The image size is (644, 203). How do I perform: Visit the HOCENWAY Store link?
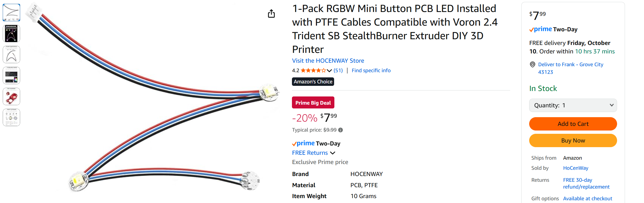tap(328, 61)
